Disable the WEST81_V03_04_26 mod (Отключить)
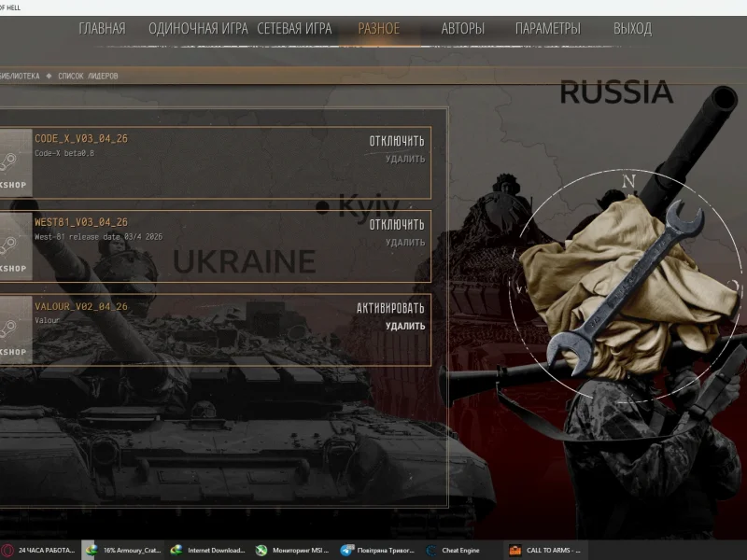Image resolution: width=747 pixels, height=560 pixels. point(396,225)
